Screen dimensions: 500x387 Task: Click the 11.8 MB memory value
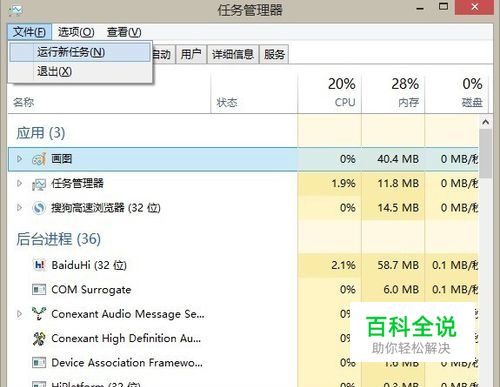tap(398, 183)
